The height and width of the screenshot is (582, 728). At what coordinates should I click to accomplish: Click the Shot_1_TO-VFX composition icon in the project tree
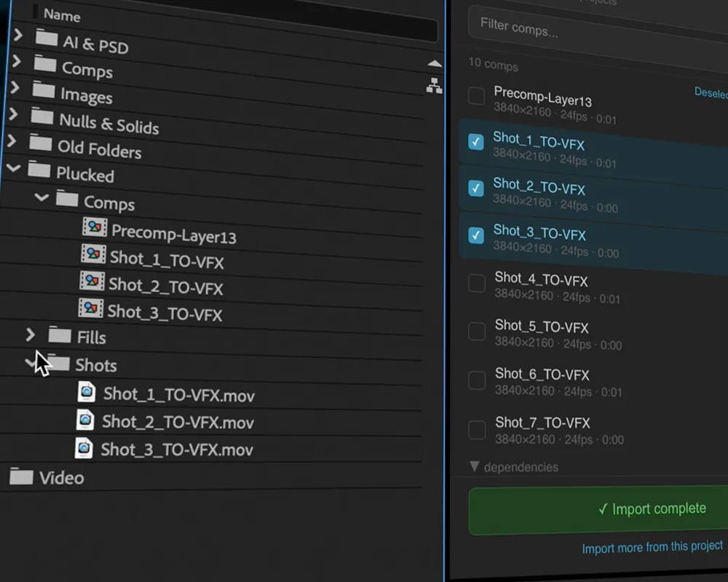click(x=93, y=253)
